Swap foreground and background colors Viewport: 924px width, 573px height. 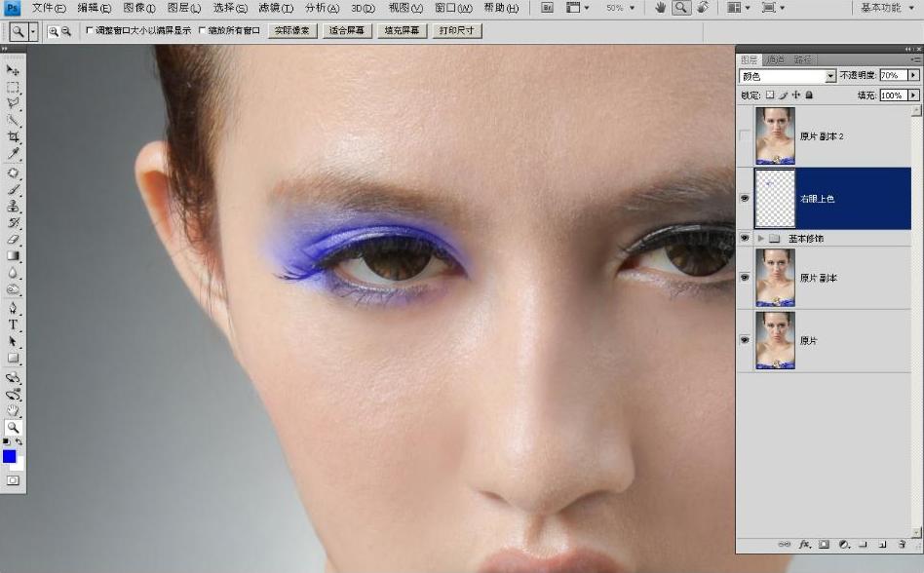[19, 441]
